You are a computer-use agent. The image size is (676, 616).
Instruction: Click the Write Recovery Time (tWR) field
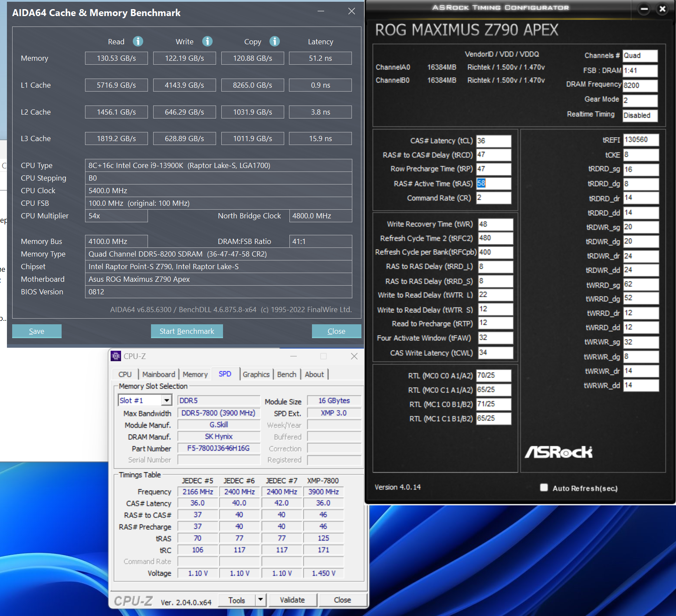[x=496, y=224]
